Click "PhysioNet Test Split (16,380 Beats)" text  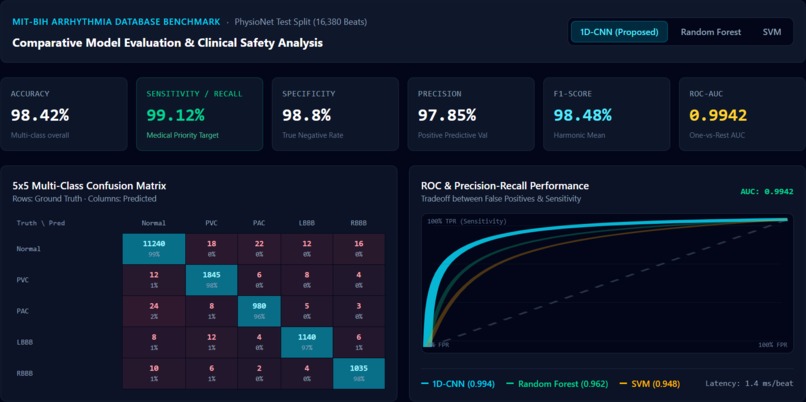pyautogui.click(x=301, y=22)
